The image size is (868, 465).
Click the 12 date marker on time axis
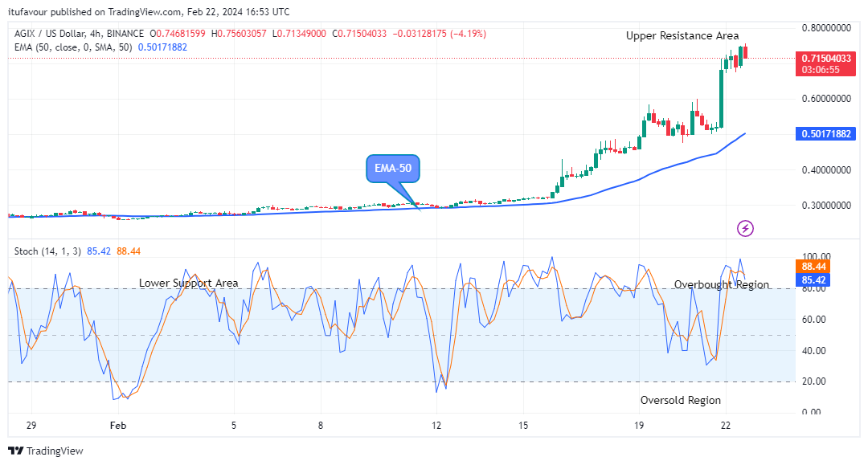436,425
